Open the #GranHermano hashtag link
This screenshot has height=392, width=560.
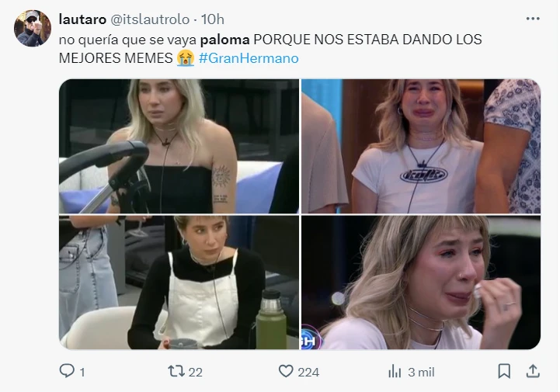[249, 58]
